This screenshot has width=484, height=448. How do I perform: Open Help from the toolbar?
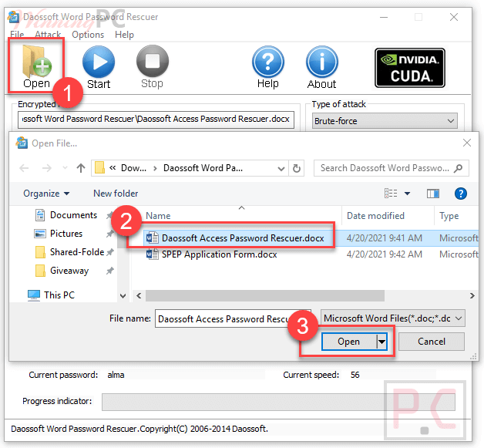pyautogui.click(x=268, y=67)
